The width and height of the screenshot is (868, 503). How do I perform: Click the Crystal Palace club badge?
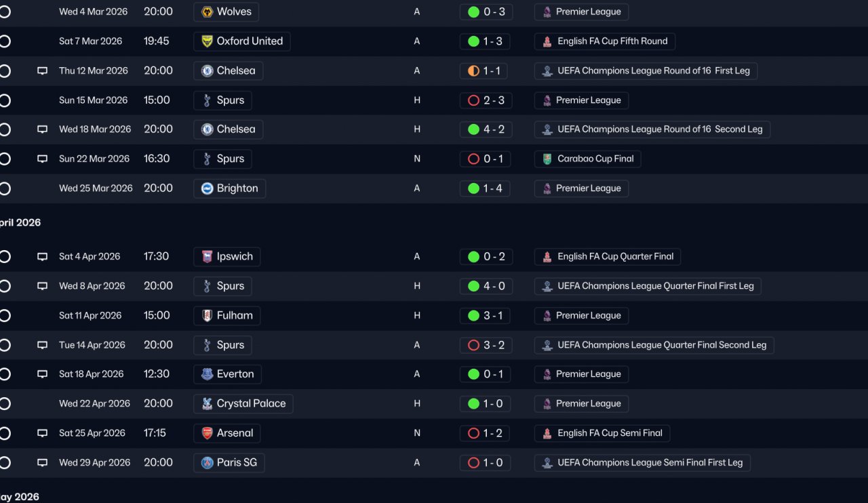pos(208,404)
